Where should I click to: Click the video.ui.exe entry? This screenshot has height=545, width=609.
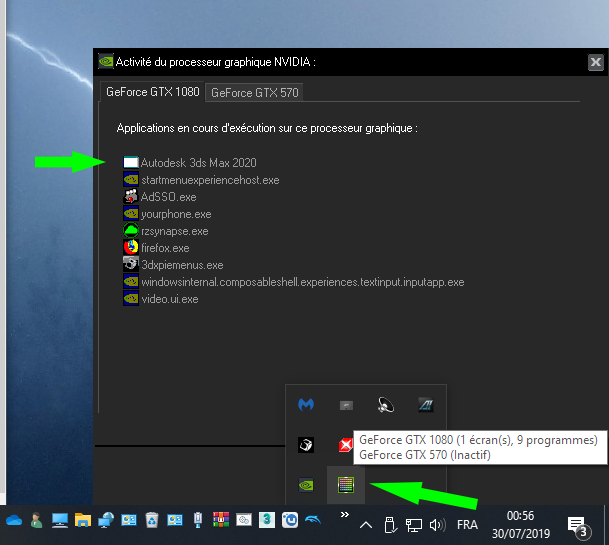pyautogui.click(x=161, y=299)
